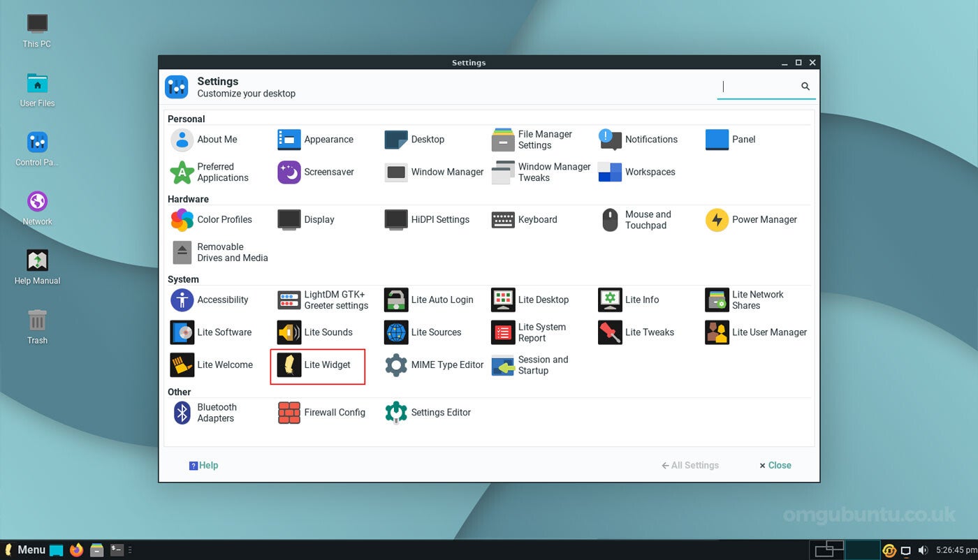Open the Accessibility settings
Viewport: 978px width, 560px height.
point(210,300)
